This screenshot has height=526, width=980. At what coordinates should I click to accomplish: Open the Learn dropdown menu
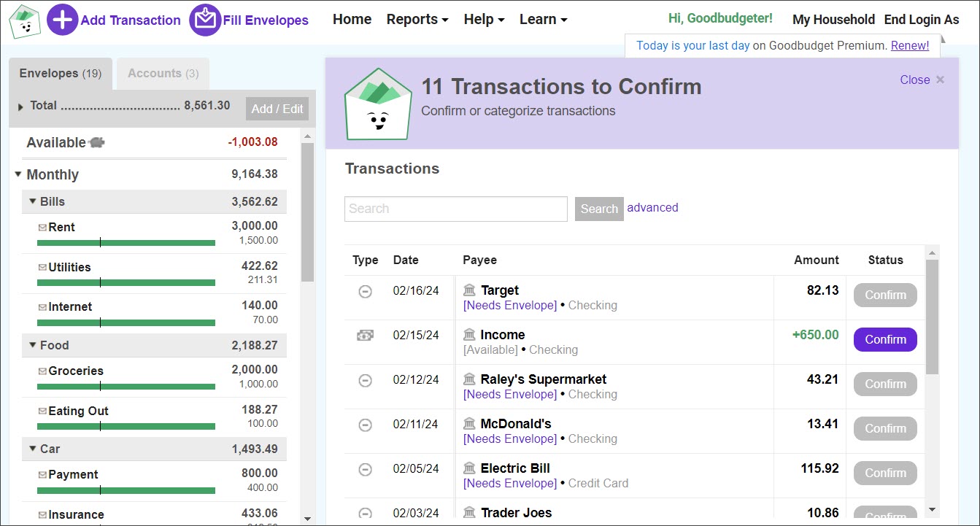click(543, 20)
